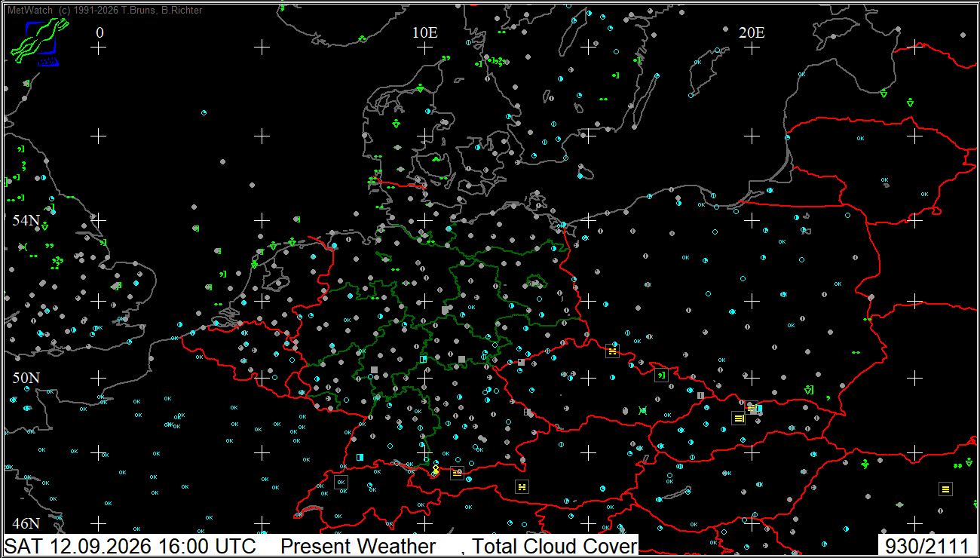The image size is (980, 558).
Task: Click the 10E longitude label
Action: coord(425,32)
